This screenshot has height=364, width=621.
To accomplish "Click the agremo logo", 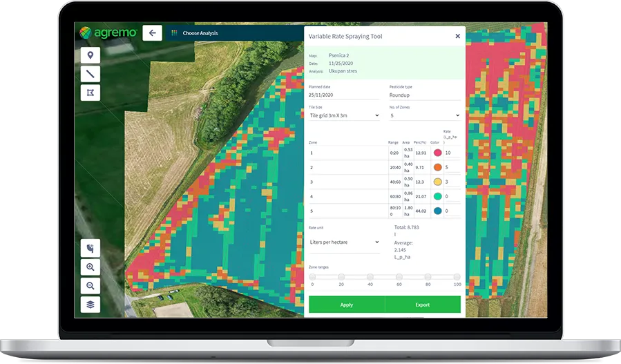I will 108,32.
